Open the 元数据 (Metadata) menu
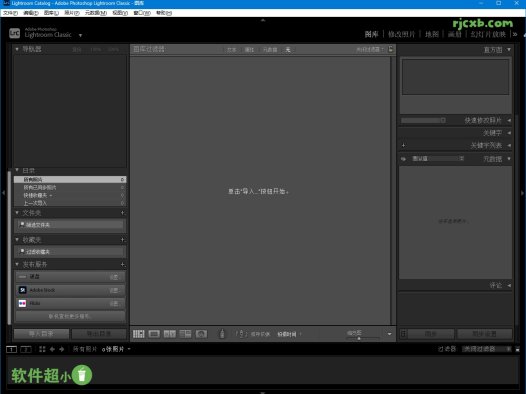The image size is (526, 394). click(x=96, y=13)
